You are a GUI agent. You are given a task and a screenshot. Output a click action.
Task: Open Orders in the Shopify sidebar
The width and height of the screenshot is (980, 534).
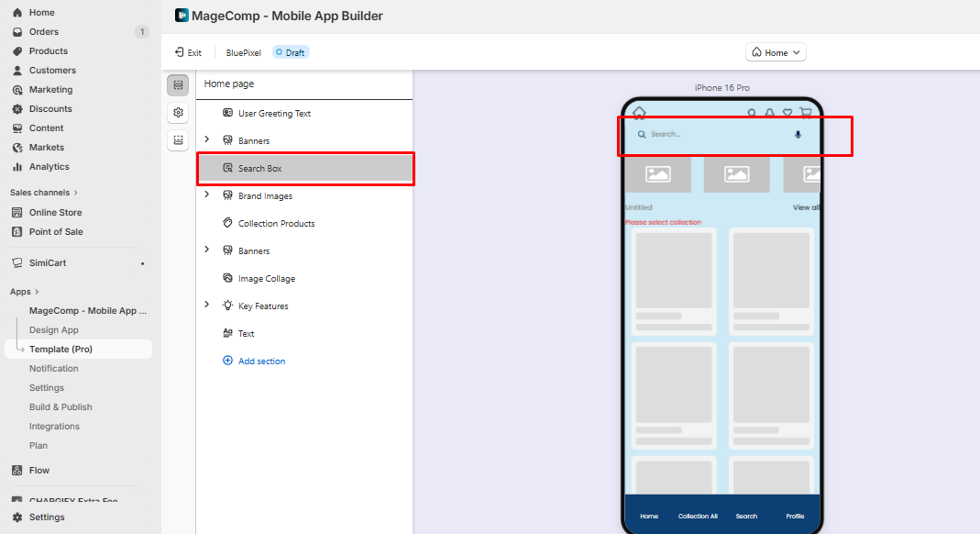click(44, 32)
